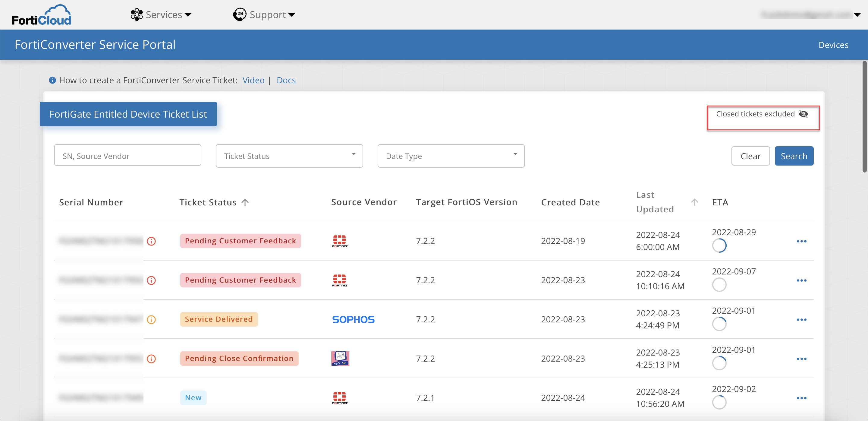Click the Search button

pos(794,156)
